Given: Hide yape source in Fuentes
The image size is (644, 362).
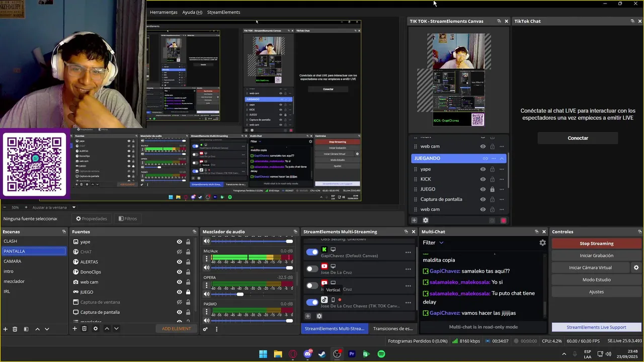Looking at the screenshot, I should (179, 242).
